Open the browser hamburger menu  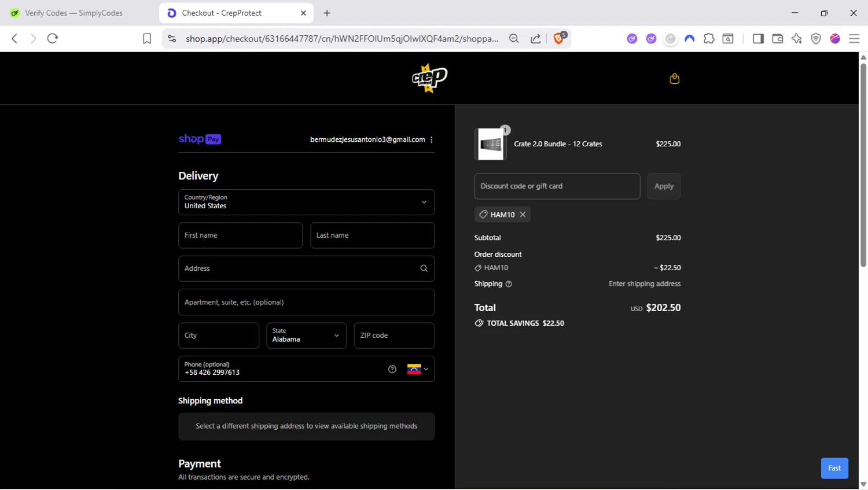pos(854,39)
